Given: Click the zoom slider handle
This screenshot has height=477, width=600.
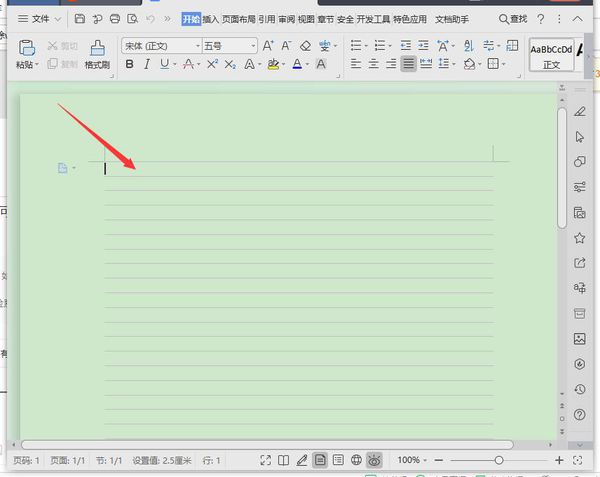Looking at the screenshot, I should pyautogui.click(x=499, y=460).
